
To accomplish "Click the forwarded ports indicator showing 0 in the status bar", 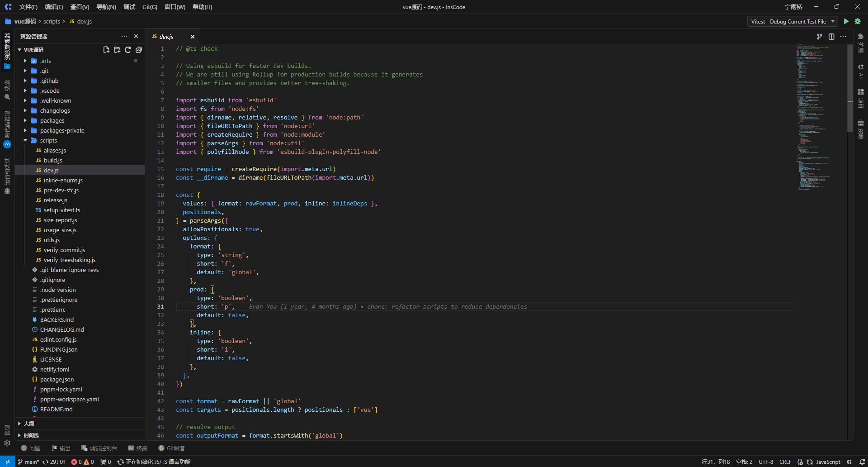I will (x=105, y=462).
